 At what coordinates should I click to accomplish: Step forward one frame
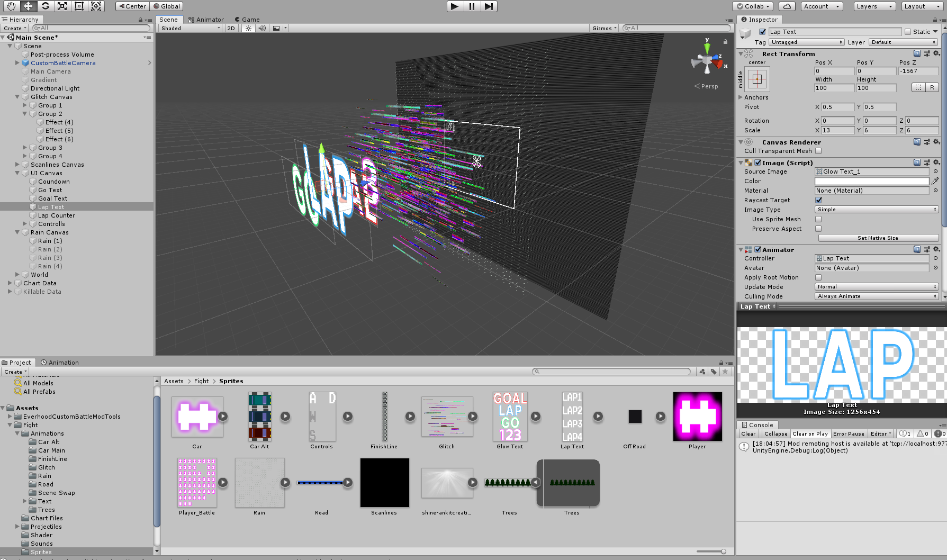point(489,6)
